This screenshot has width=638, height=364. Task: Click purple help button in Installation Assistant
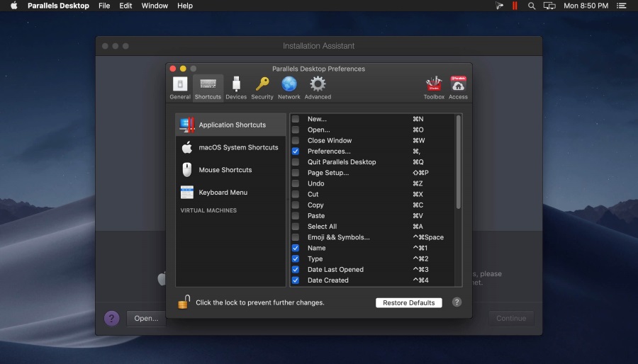click(x=111, y=319)
